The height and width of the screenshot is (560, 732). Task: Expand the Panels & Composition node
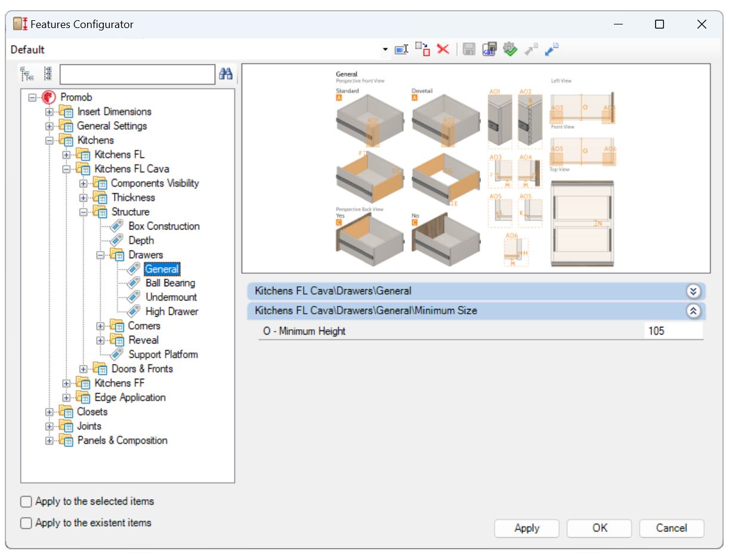click(x=50, y=440)
